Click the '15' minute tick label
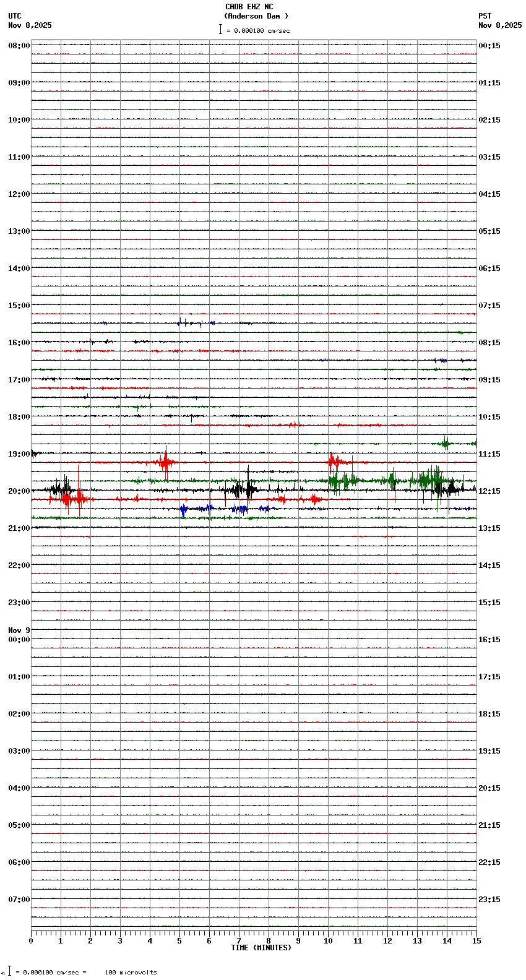 point(476,941)
